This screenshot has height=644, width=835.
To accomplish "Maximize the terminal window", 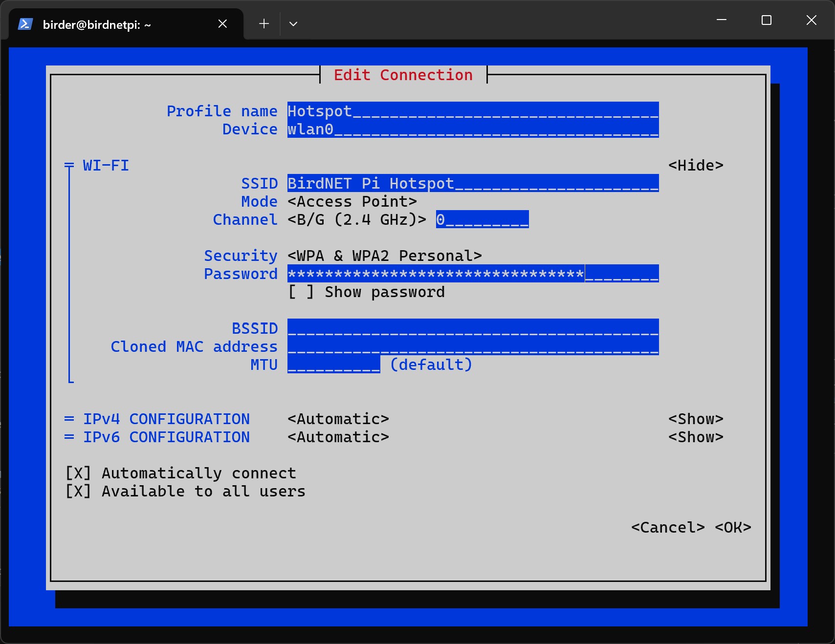I will pyautogui.click(x=766, y=20).
